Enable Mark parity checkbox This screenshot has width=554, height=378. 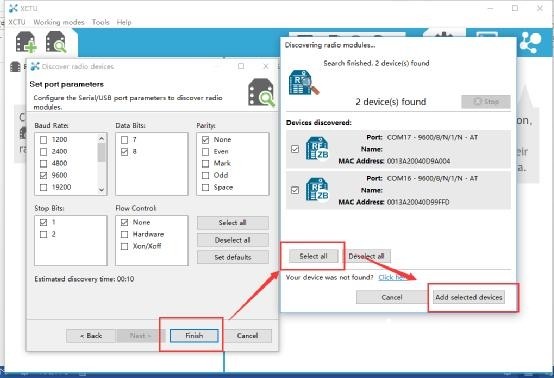205,164
